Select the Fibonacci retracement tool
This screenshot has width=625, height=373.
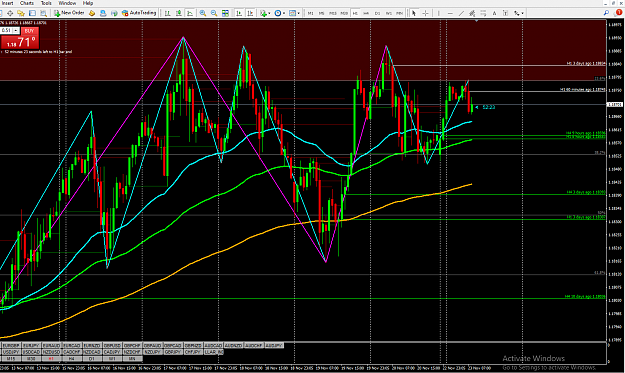click(x=483, y=13)
